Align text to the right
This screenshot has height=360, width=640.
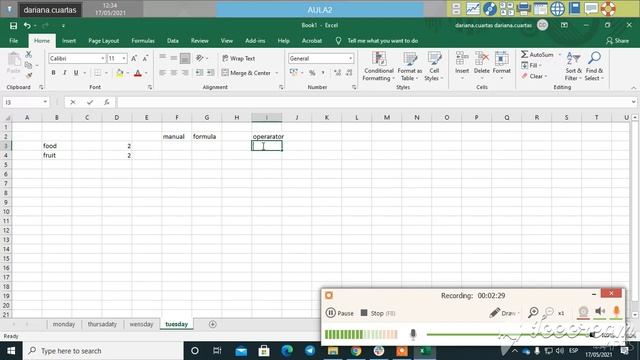click(x=185, y=73)
